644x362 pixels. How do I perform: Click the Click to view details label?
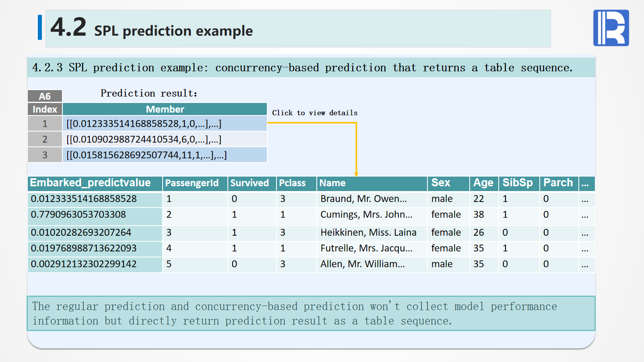click(315, 113)
